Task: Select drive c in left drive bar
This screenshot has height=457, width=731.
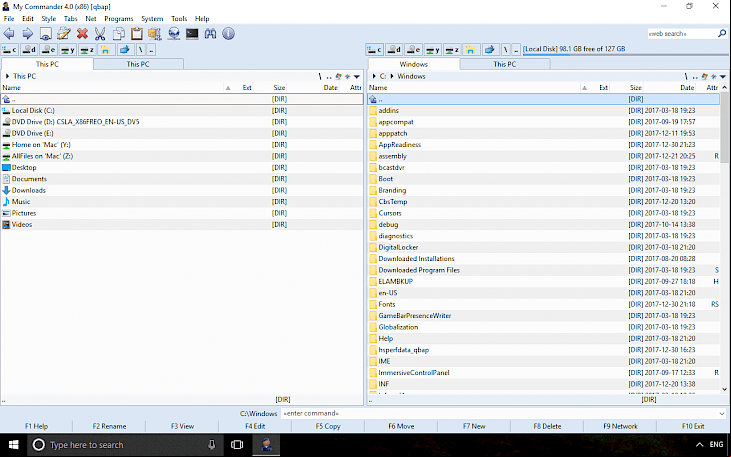Action: click(x=10, y=49)
